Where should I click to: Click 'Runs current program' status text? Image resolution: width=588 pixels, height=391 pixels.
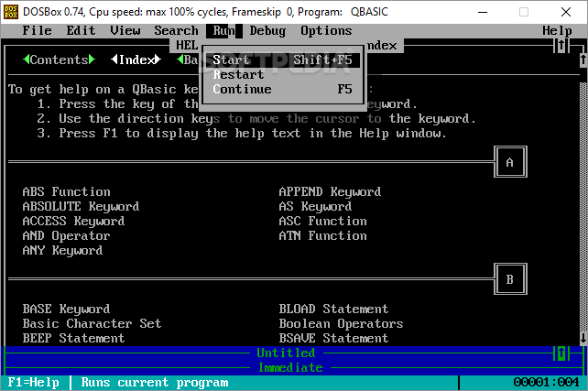click(x=155, y=383)
